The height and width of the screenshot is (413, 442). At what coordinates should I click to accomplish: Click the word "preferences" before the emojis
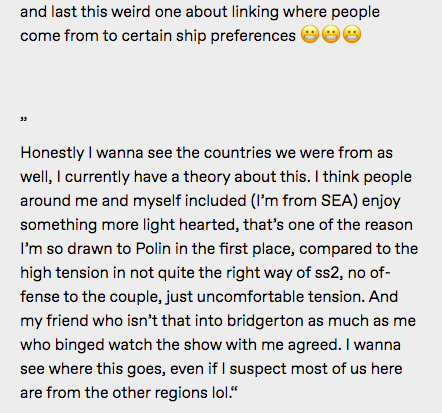(x=253, y=37)
